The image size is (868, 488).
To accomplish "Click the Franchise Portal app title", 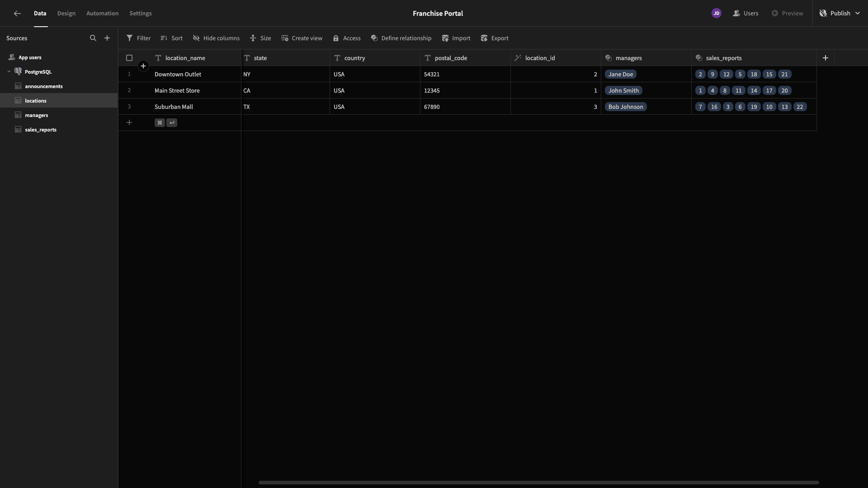I will 438,14.
